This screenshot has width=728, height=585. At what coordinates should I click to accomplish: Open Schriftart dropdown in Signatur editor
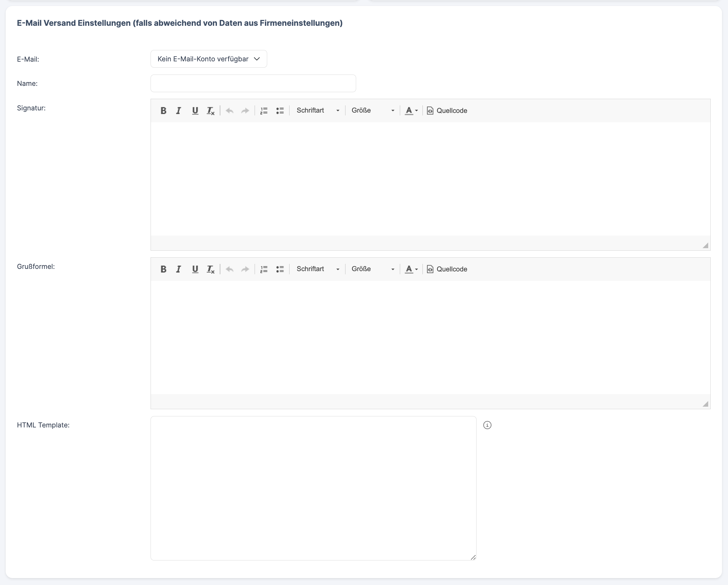click(x=317, y=110)
